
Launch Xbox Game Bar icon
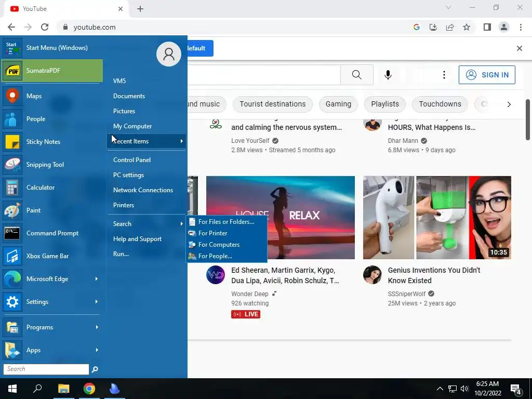(12, 256)
